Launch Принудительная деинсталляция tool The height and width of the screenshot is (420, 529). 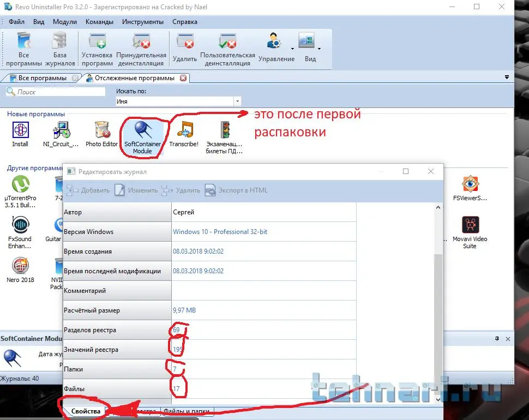coord(141,49)
